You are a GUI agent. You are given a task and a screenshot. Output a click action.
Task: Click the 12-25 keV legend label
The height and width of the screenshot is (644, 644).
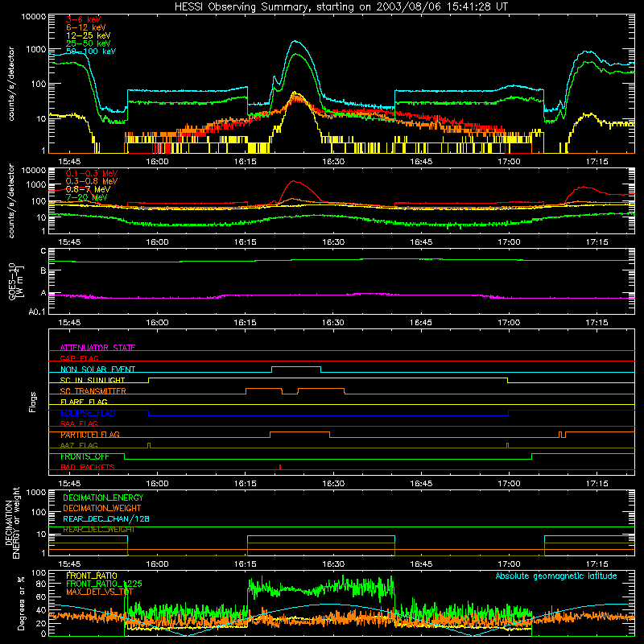tap(89, 35)
